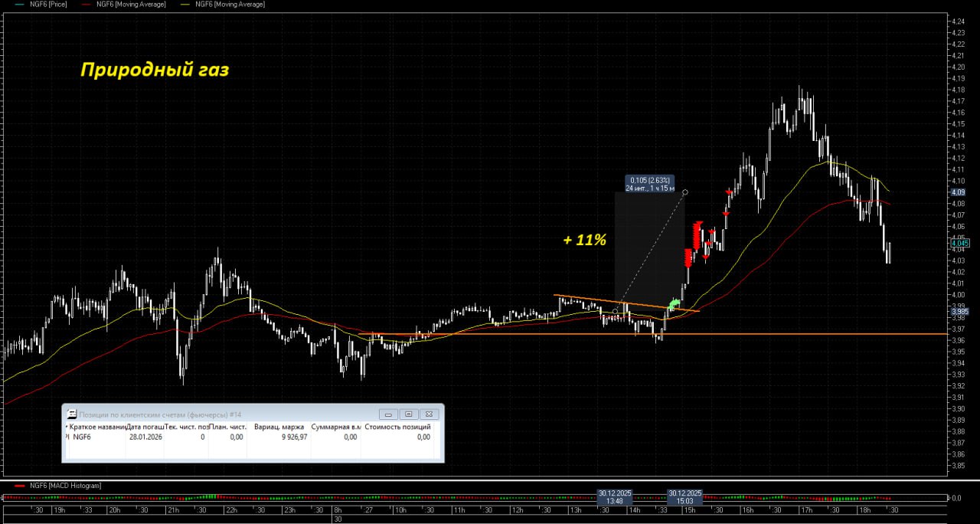Click the positions window title bar icon
Viewport: 980px width, 524px height.
coord(70,414)
